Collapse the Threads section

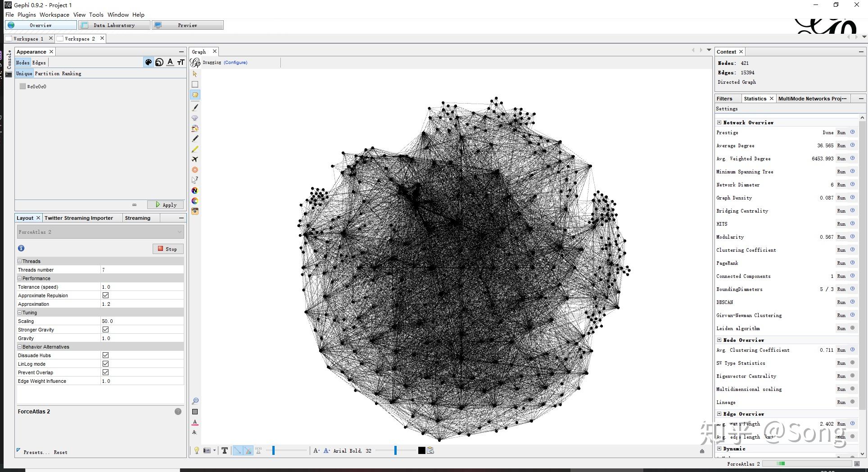pyautogui.click(x=20, y=261)
